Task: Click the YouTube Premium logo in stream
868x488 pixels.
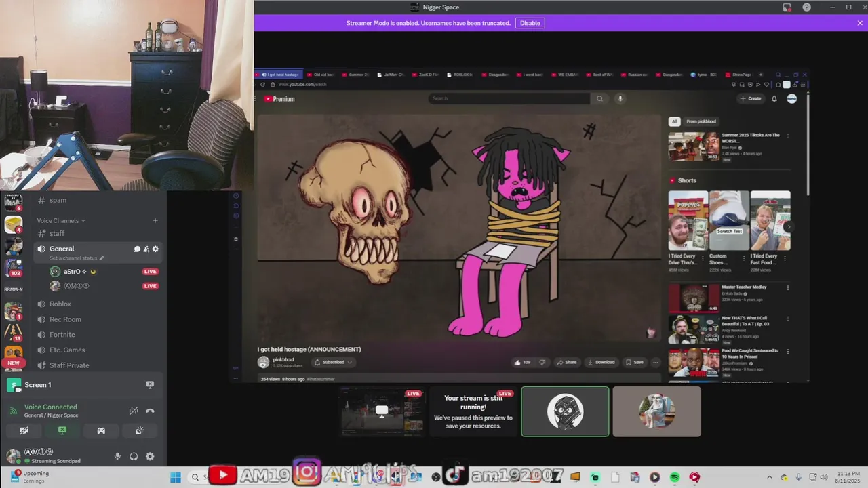Action: coord(279,99)
